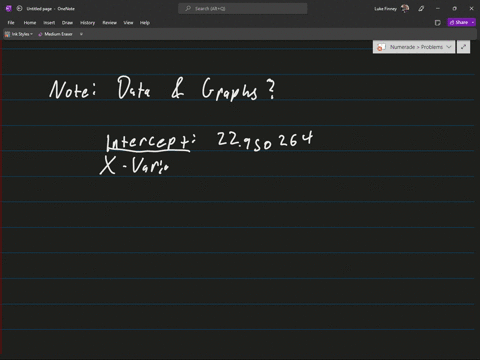Expand the Share dropdown arrow
The height and width of the screenshot is (360, 480).
(x=473, y=22)
